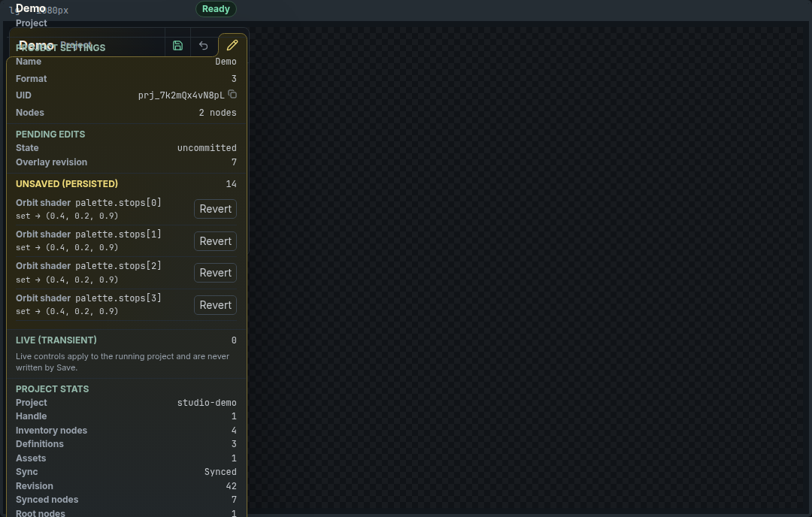Click the live transient count 0
This screenshot has width=812, height=517.
(234, 340)
